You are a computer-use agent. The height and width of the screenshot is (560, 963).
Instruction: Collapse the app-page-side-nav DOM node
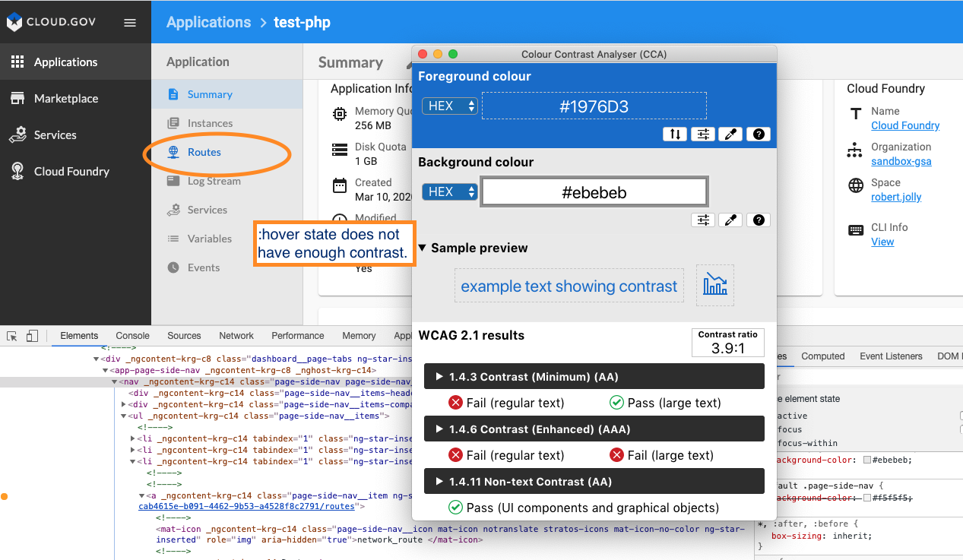pyautogui.click(x=105, y=371)
